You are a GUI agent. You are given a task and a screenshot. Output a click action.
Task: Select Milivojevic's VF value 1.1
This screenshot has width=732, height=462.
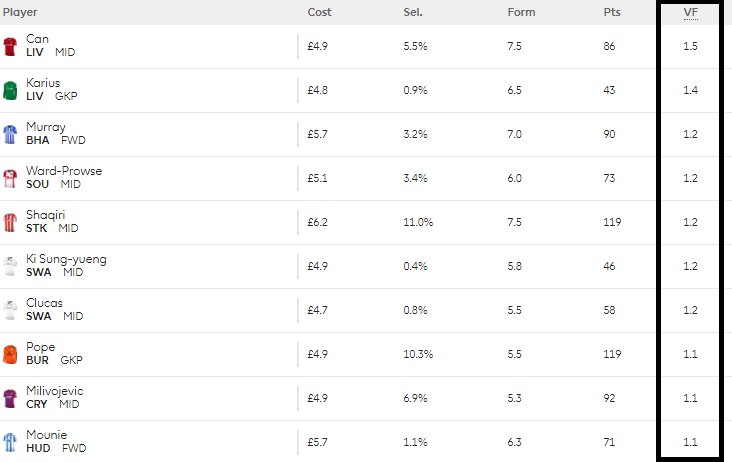(690, 398)
